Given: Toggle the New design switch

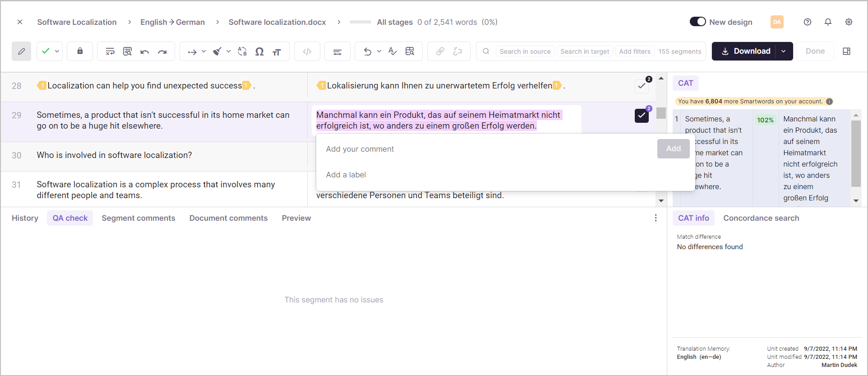Looking at the screenshot, I should tap(697, 22).
